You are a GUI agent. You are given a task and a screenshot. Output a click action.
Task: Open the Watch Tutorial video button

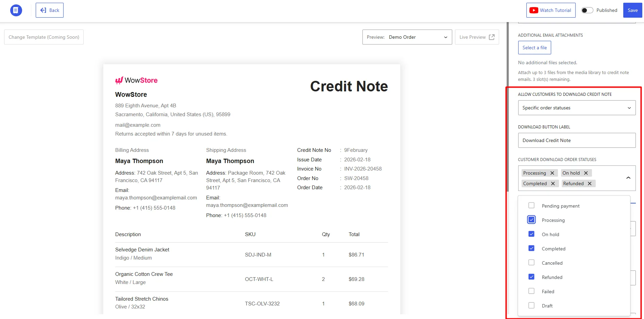click(551, 10)
